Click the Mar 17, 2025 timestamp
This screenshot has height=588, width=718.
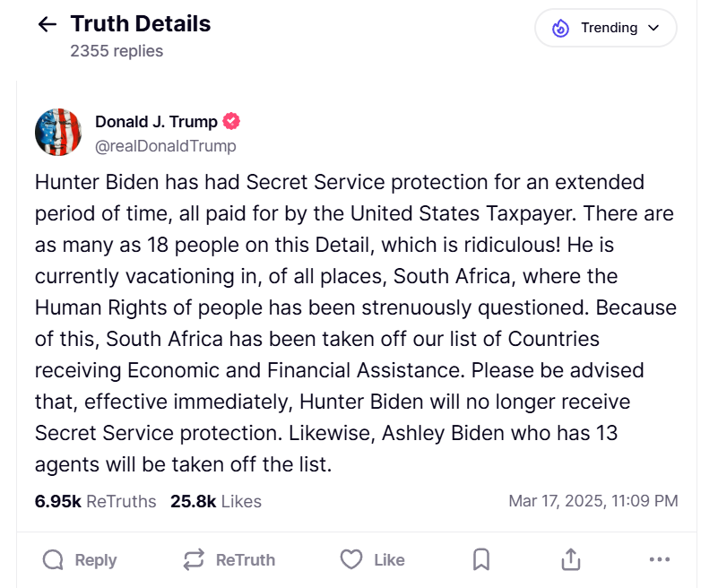point(593,501)
